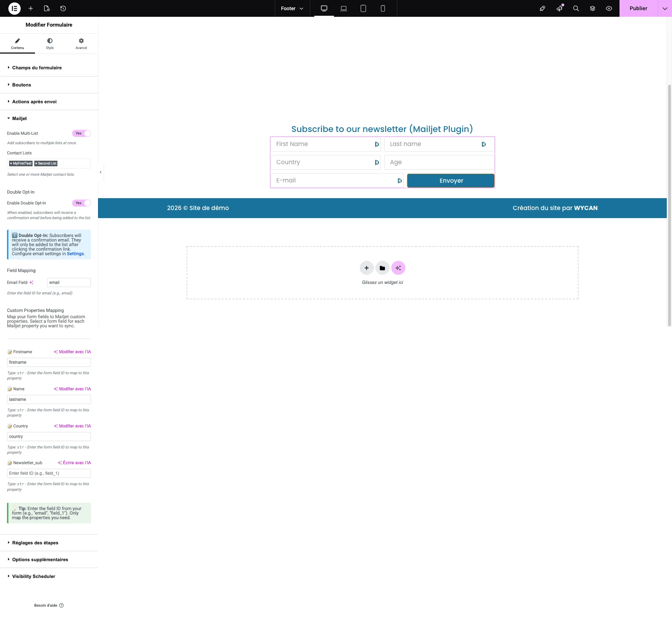Image resolution: width=672 pixels, height=627 pixels.
Task: Open the Finder search icon
Action: click(576, 8)
